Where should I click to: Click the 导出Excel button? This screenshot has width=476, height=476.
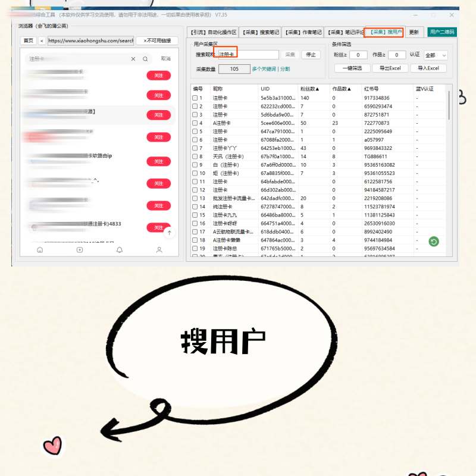(390, 68)
